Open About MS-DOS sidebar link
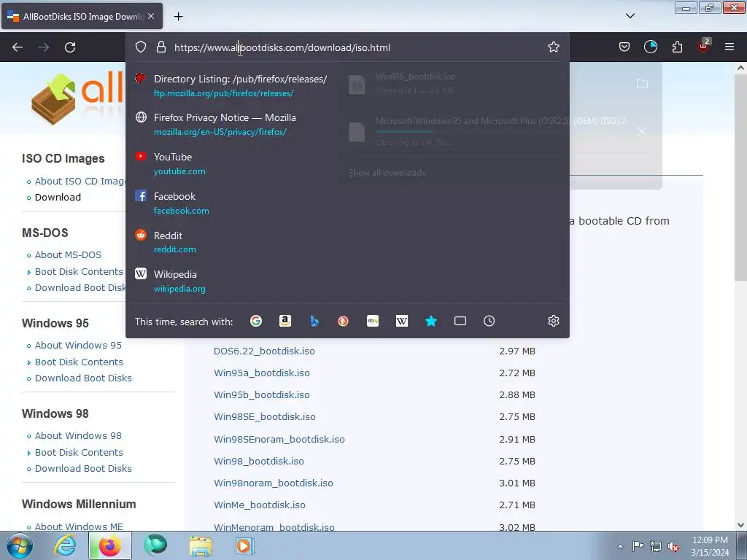Image resolution: width=747 pixels, height=560 pixels. [x=68, y=254]
